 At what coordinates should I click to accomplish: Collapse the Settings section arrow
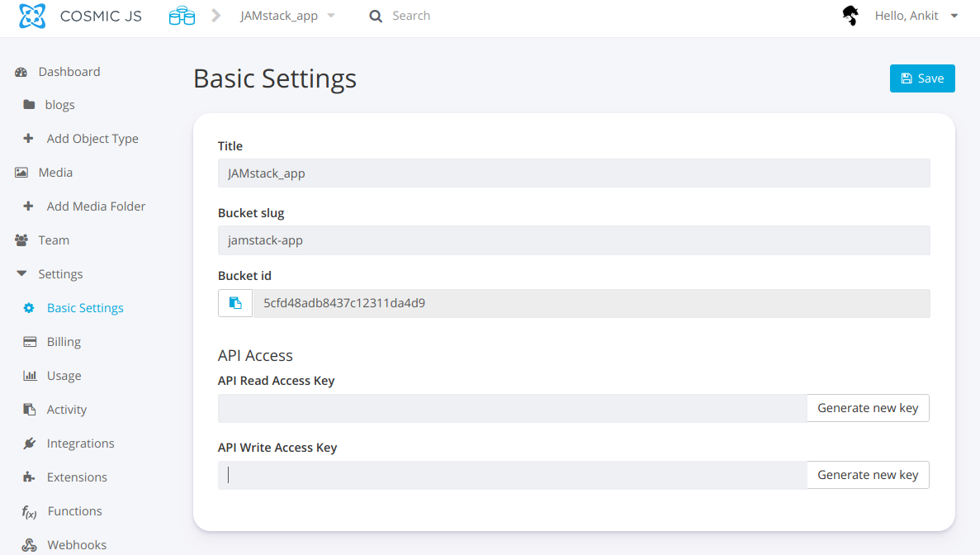(x=21, y=273)
